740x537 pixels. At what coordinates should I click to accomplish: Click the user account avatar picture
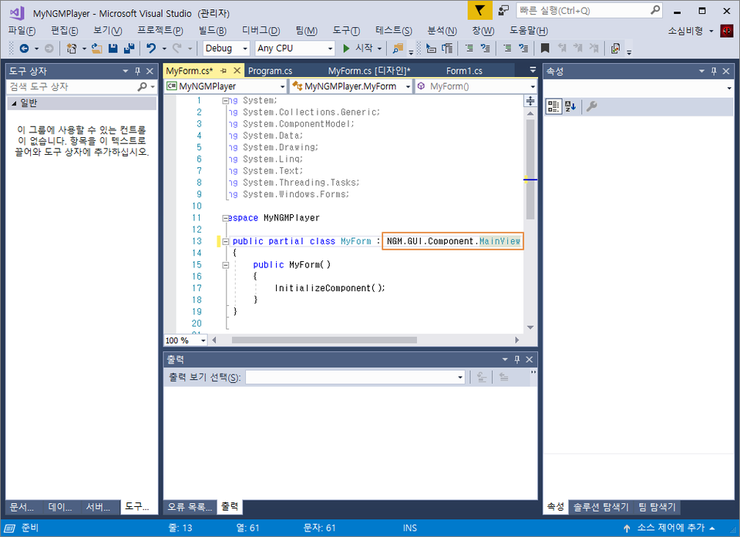[x=727, y=31]
